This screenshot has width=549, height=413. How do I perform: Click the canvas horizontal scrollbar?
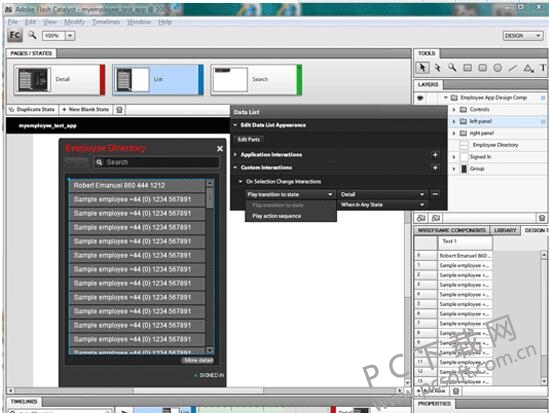click(x=205, y=391)
